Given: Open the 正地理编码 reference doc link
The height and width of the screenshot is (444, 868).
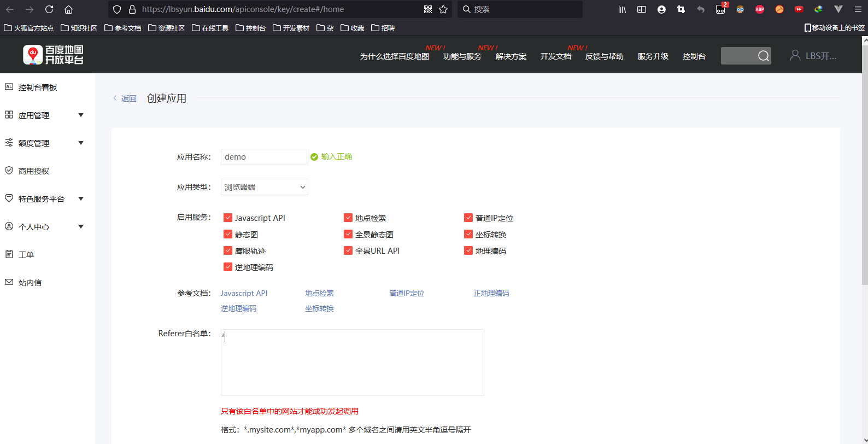Looking at the screenshot, I should (x=491, y=293).
